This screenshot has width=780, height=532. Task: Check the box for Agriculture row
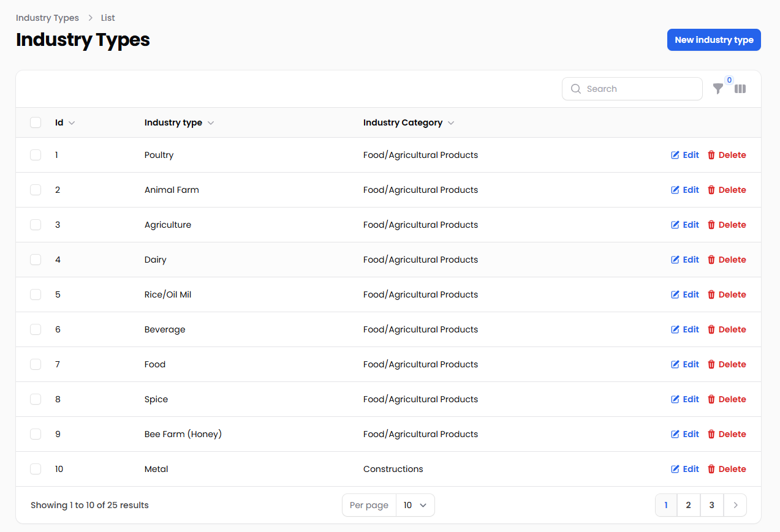(36, 225)
